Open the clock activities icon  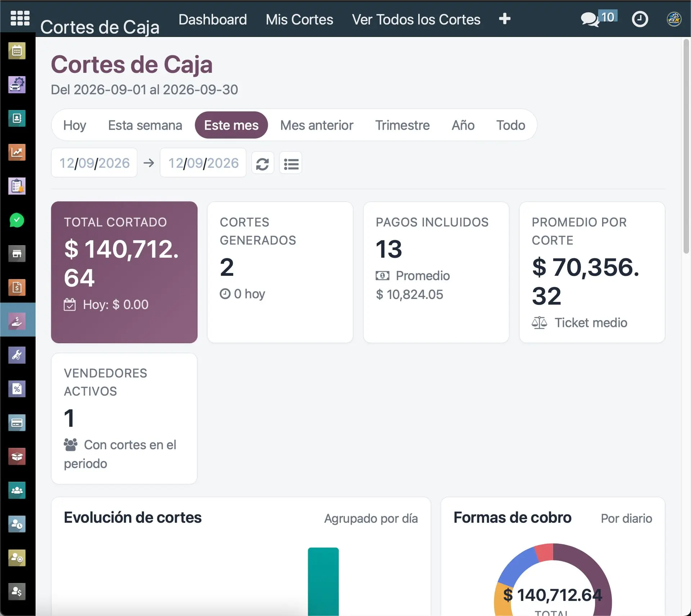click(x=640, y=19)
